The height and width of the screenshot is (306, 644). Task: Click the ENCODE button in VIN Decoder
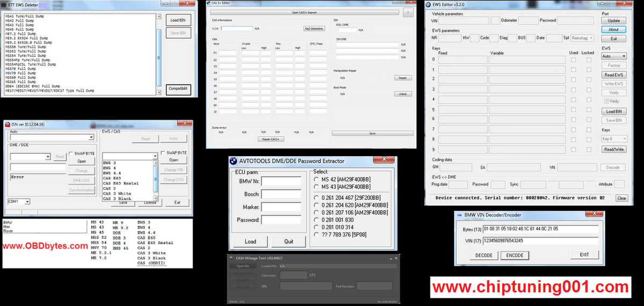[x=514, y=255]
